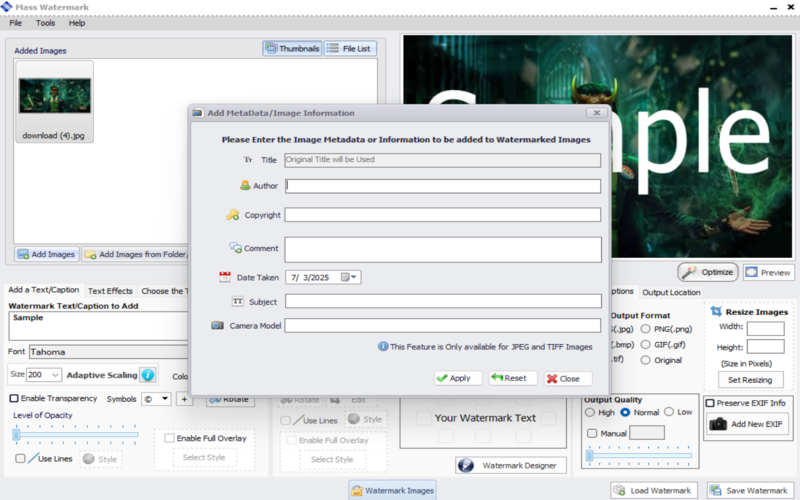Click the Copyright key icon
This screenshot has width=800, height=500.
click(x=233, y=215)
